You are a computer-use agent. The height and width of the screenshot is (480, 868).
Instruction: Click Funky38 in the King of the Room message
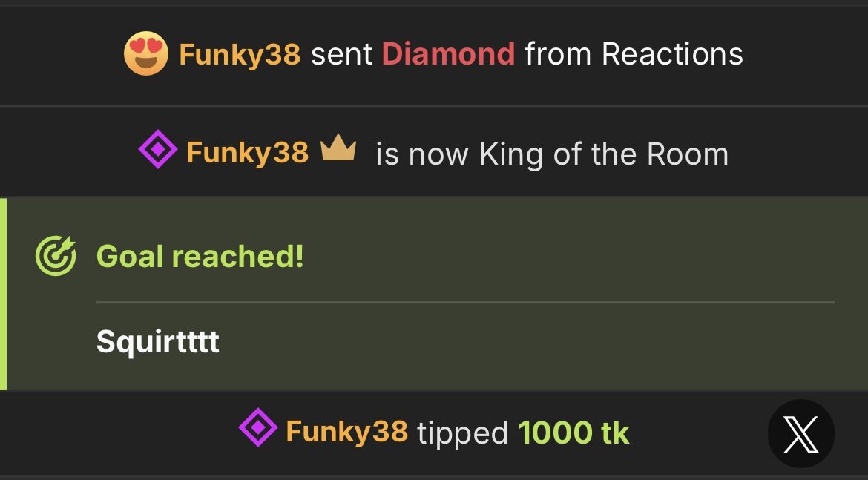tap(247, 153)
